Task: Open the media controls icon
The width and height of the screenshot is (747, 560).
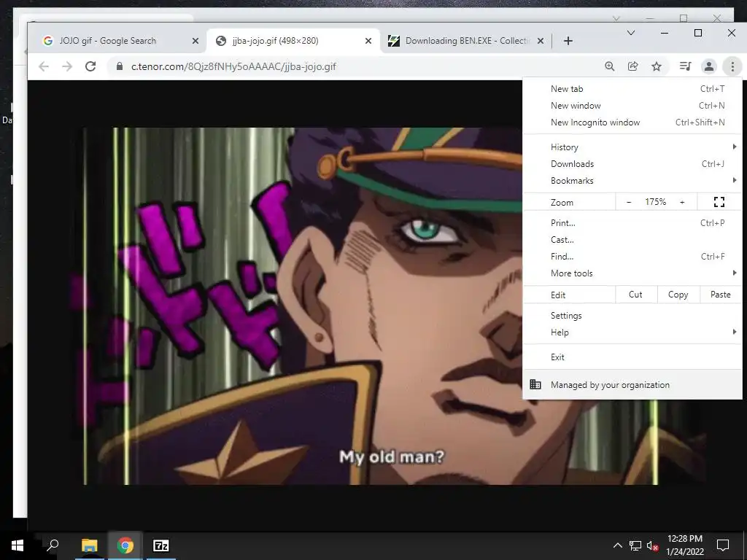Action: coord(685,66)
